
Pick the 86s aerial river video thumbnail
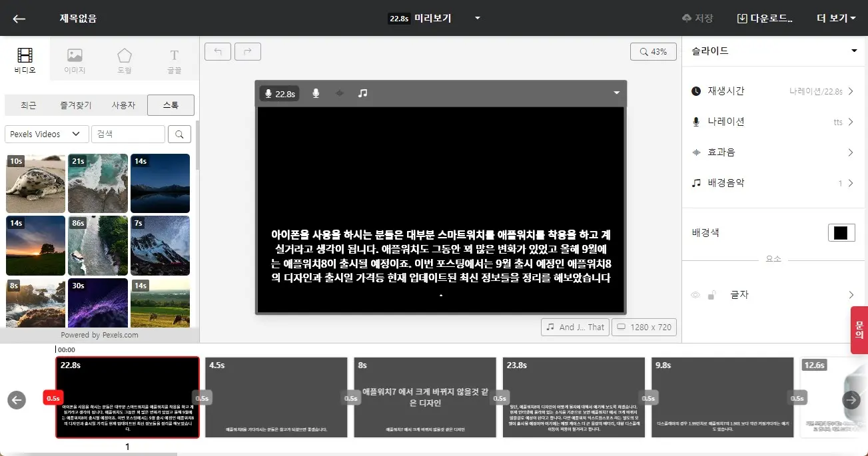[98, 246]
